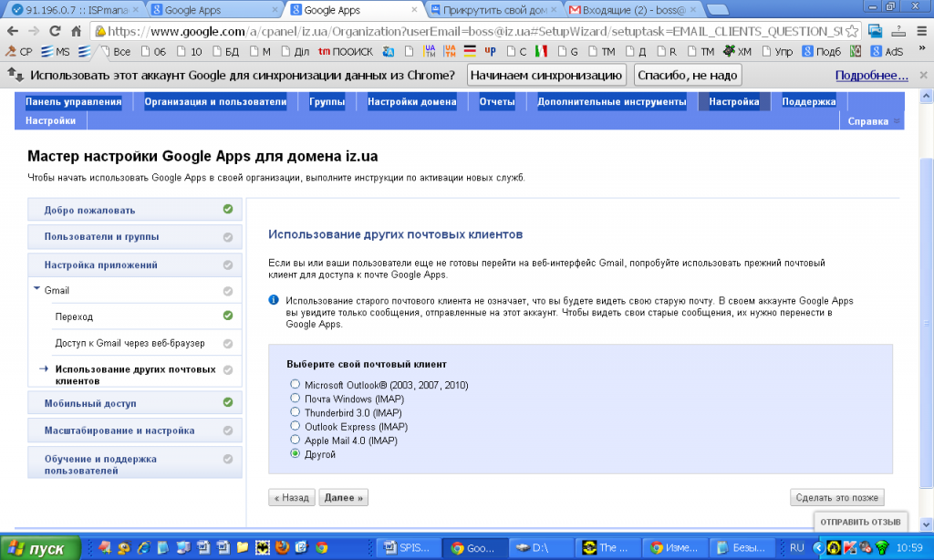Open the Организация и пользователи tab
This screenshot has width=934, height=560.
(215, 102)
